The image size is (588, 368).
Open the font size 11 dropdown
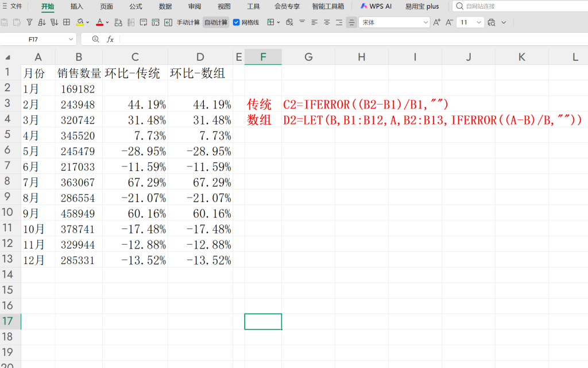coord(478,22)
